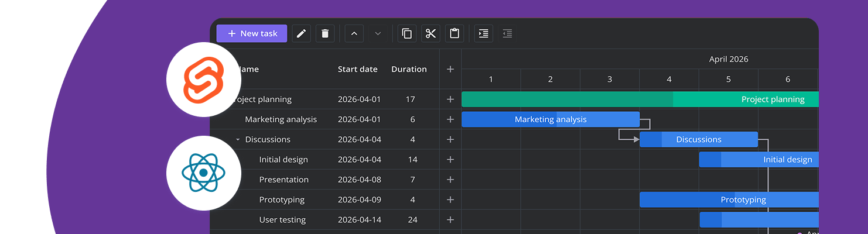Select the Prototyping task name

282,199
